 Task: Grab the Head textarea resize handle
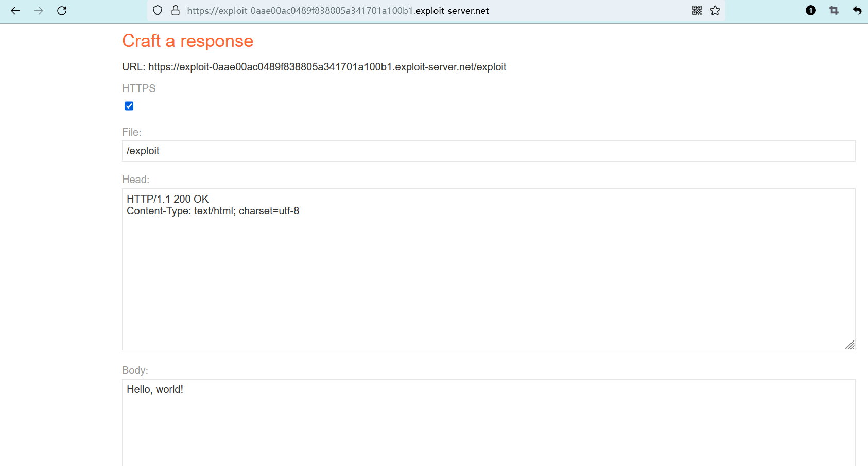[850, 345]
